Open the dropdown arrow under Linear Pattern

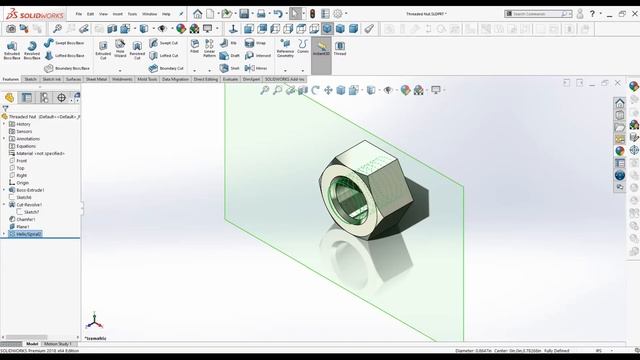209,70
